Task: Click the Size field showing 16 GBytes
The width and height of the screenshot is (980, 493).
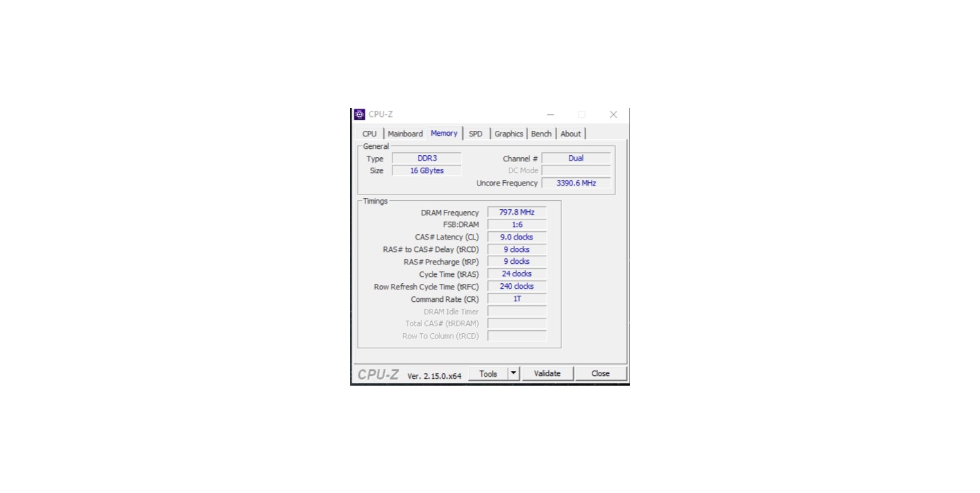Action: click(x=427, y=170)
